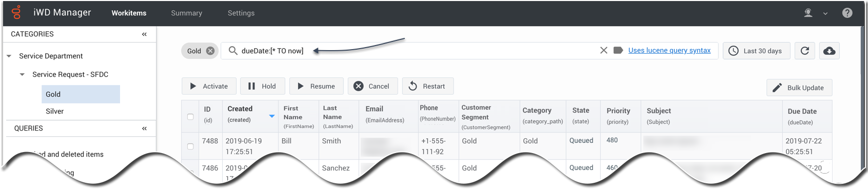Image resolution: width=868 pixels, height=191 pixels.
Task: Open the user menu dropdown arrow
Action: coord(825,14)
